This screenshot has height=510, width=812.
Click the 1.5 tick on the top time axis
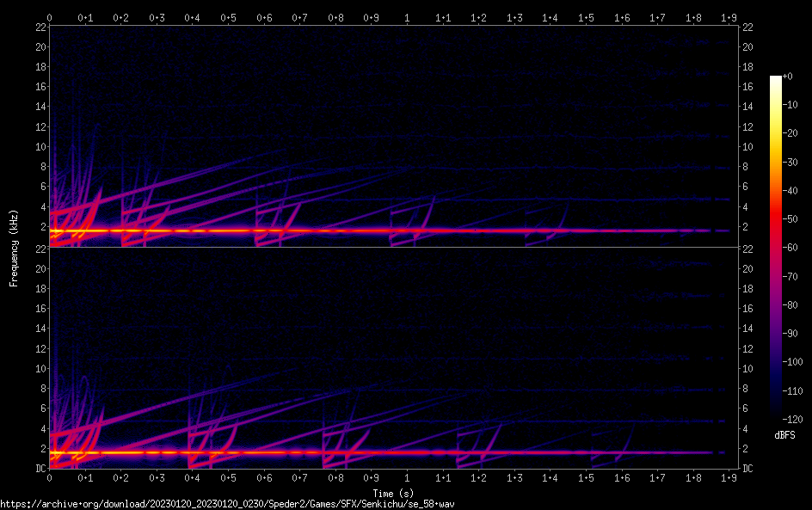point(585,17)
